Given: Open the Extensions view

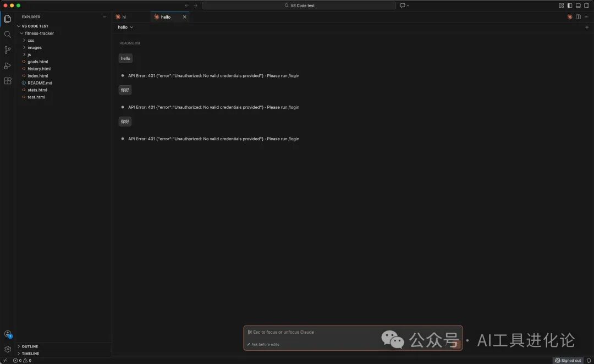Looking at the screenshot, I should coord(8,81).
